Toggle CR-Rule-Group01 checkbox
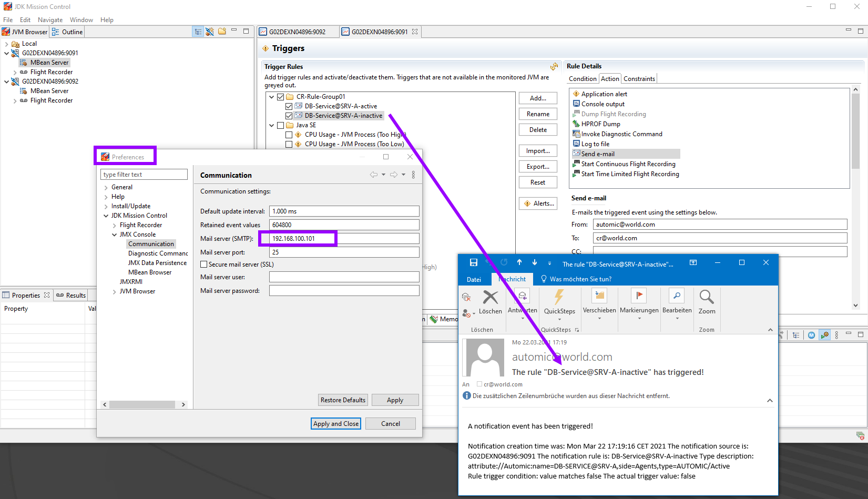This screenshot has height=499, width=868. (281, 97)
